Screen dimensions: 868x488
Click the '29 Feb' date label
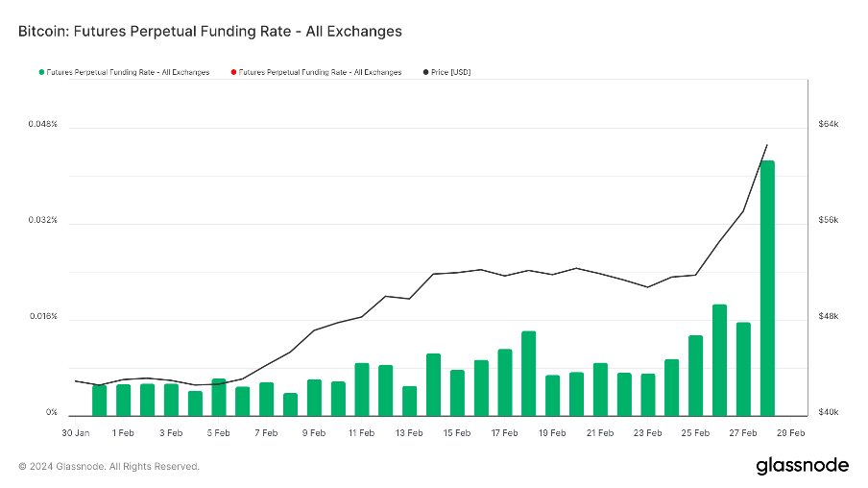[x=790, y=433]
